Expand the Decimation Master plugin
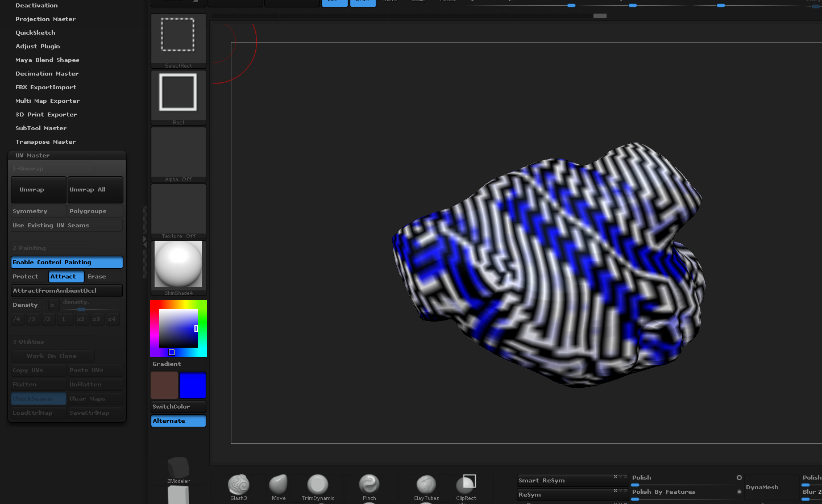Image resolution: width=822 pixels, height=504 pixels. (47, 74)
